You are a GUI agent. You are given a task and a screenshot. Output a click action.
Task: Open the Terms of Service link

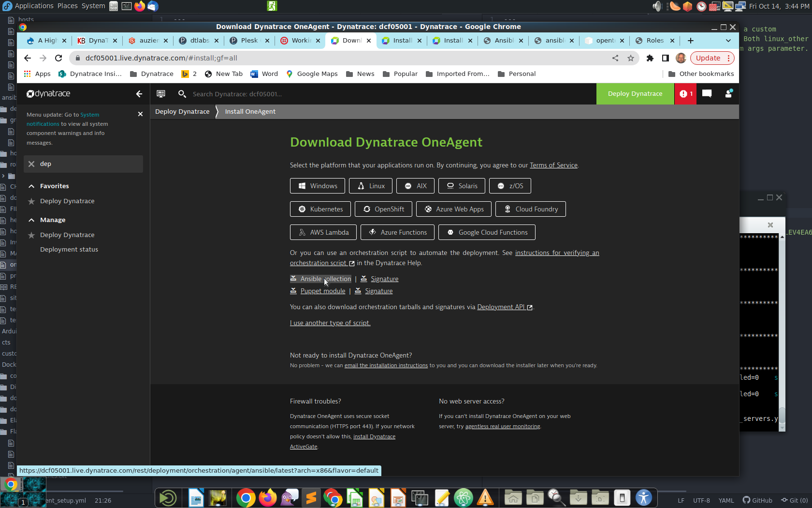pyautogui.click(x=553, y=165)
